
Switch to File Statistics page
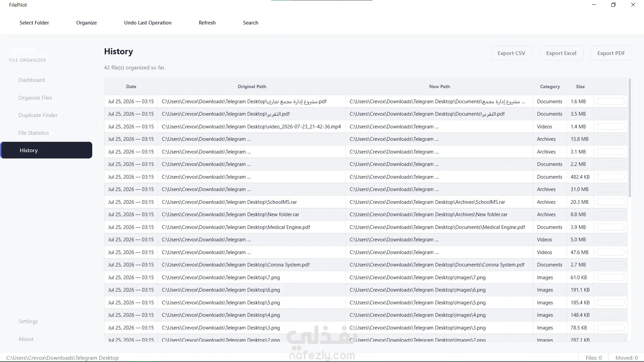pos(34,133)
